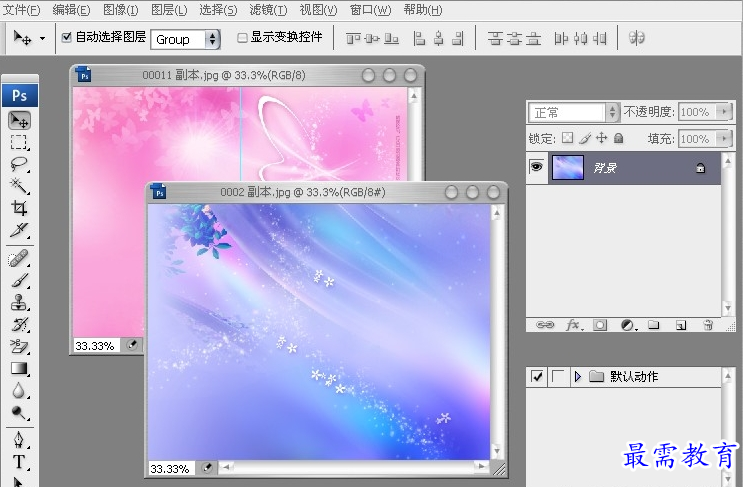
Task: Hide the 背景 layer with eye icon
Action: pos(536,167)
